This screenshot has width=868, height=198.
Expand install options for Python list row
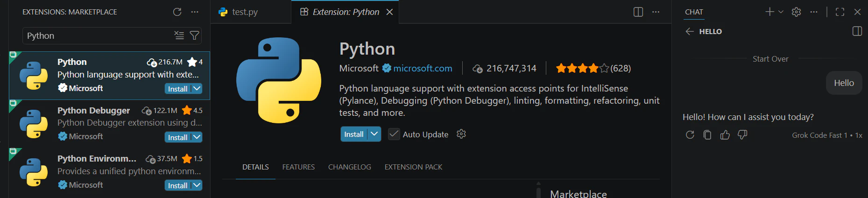point(197,89)
